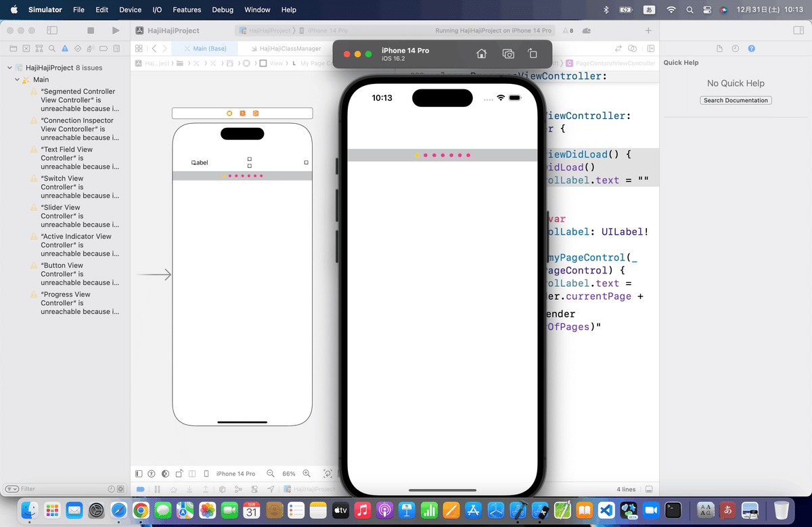
Task: Go back in editor history
Action: [154, 49]
